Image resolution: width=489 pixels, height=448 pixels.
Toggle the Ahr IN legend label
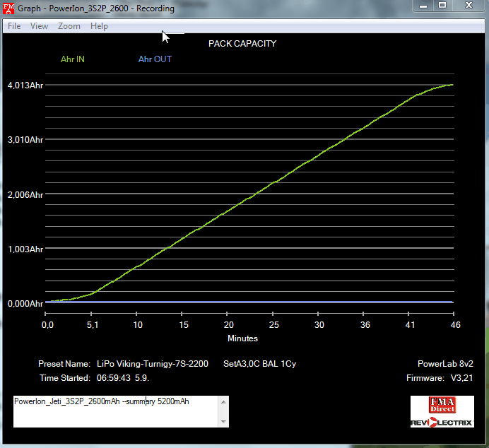coord(72,59)
